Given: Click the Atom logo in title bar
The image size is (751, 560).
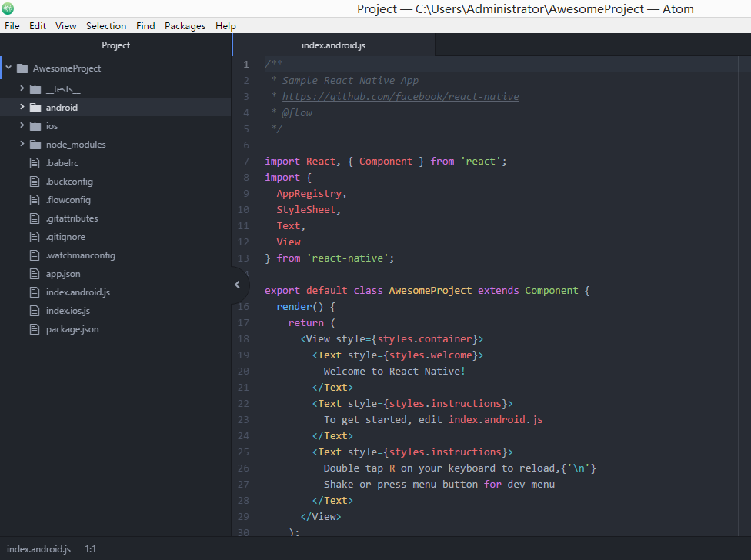Looking at the screenshot, I should pyautogui.click(x=8, y=8).
